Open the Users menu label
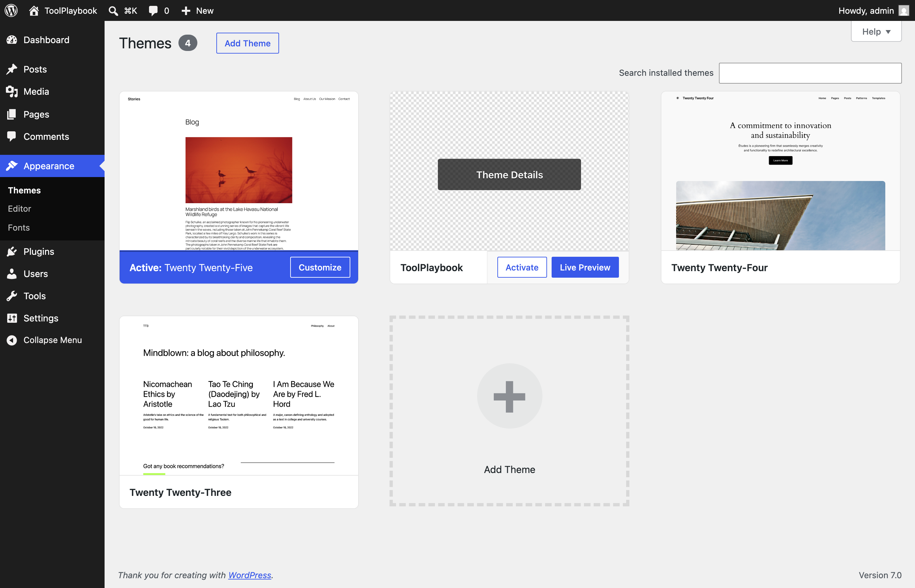Screen dimensions: 915x588 click(36, 273)
